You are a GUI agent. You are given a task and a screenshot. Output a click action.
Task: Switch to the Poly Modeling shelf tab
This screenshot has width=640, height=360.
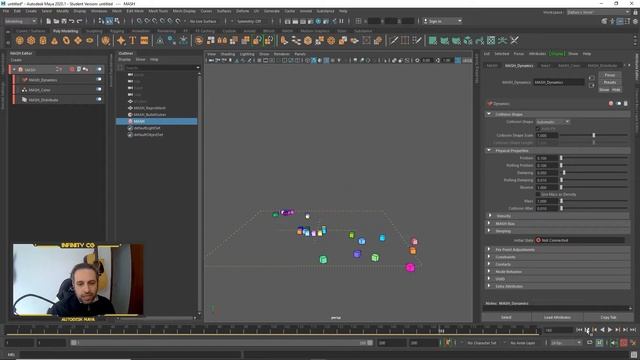tap(65, 31)
